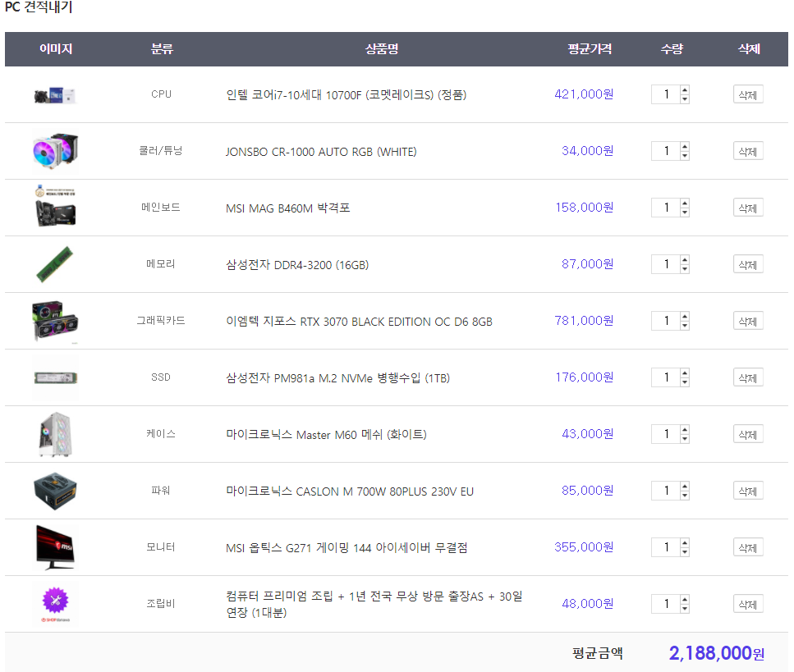Image resolution: width=794 pixels, height=672 pixels.
Task: Remove the Samsung DDR4-3200 memory item
Action: pyautogui.click(x=748, y=264)
